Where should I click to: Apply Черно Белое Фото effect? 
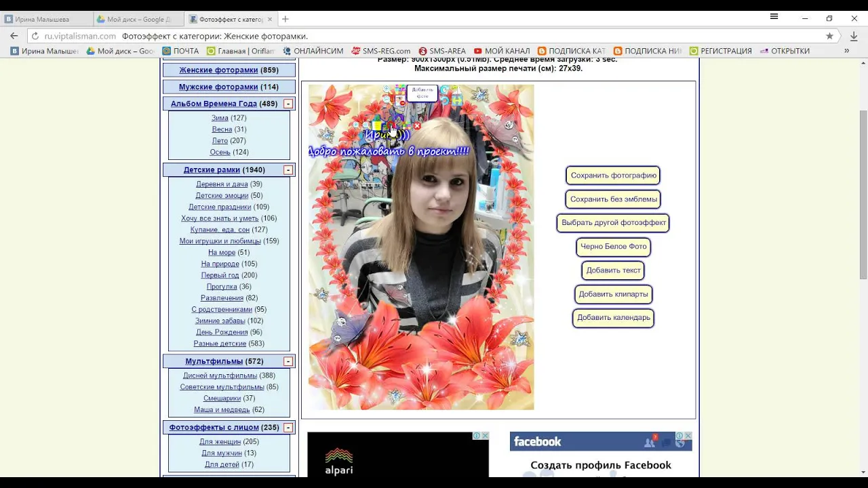click(x=613, y=247)
